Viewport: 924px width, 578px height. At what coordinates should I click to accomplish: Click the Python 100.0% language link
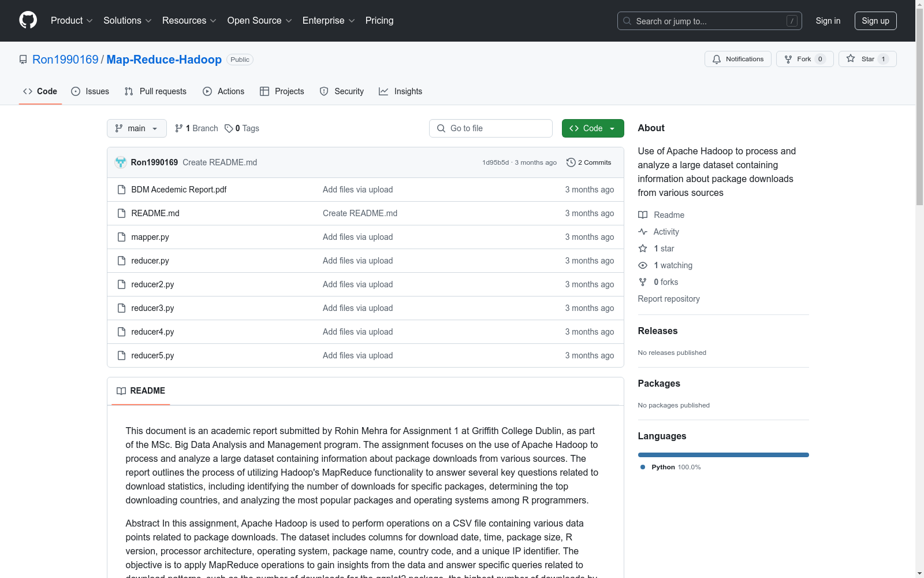(x=671, y=467)
